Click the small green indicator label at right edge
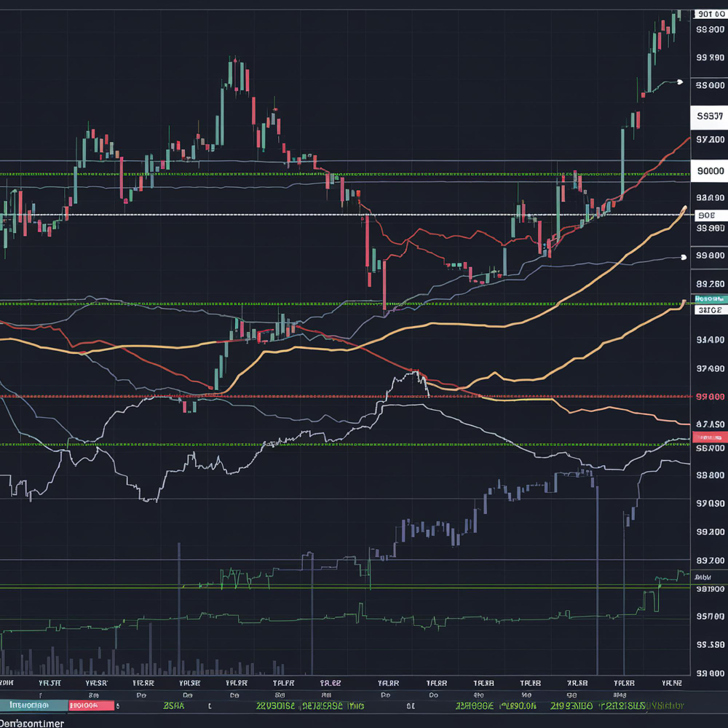This screenshot has width=728, height=728. pyautogui.click(x=703, y=577)
